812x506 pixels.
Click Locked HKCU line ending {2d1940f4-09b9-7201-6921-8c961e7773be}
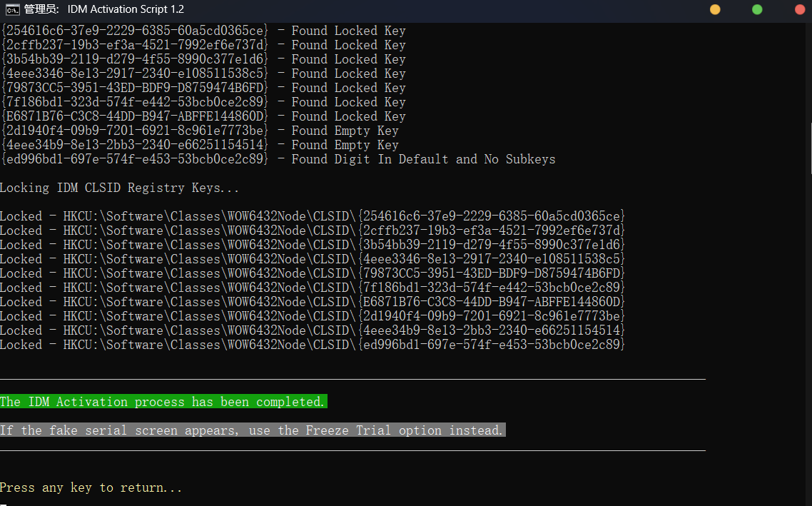(x=313, y=316)
